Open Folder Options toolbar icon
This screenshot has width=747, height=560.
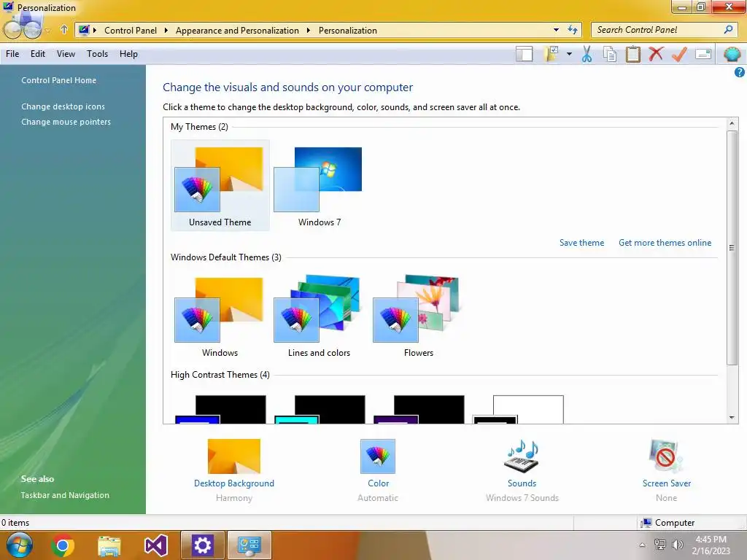[551, 54]
